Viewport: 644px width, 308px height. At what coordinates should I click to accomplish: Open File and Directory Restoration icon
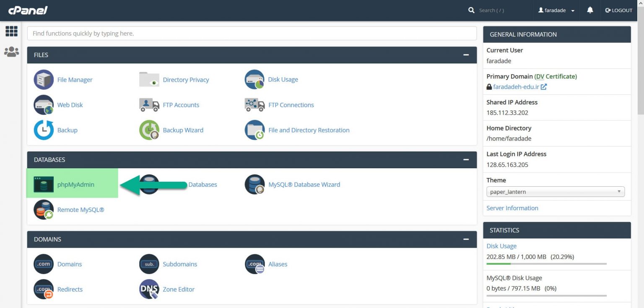254,130
